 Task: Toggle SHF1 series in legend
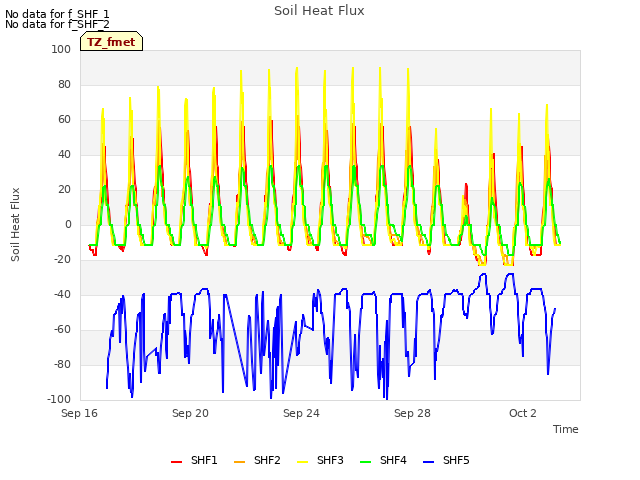point(194,460)
